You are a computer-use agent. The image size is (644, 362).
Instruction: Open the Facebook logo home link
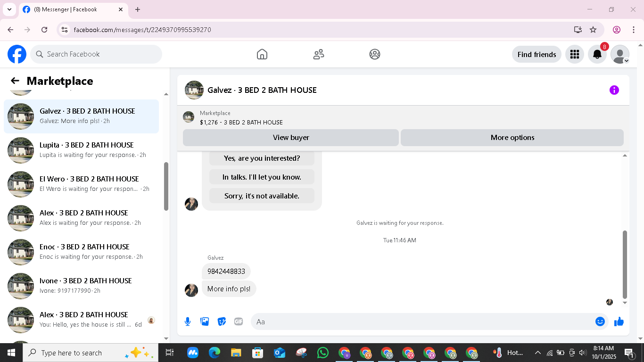pos(17,54)
